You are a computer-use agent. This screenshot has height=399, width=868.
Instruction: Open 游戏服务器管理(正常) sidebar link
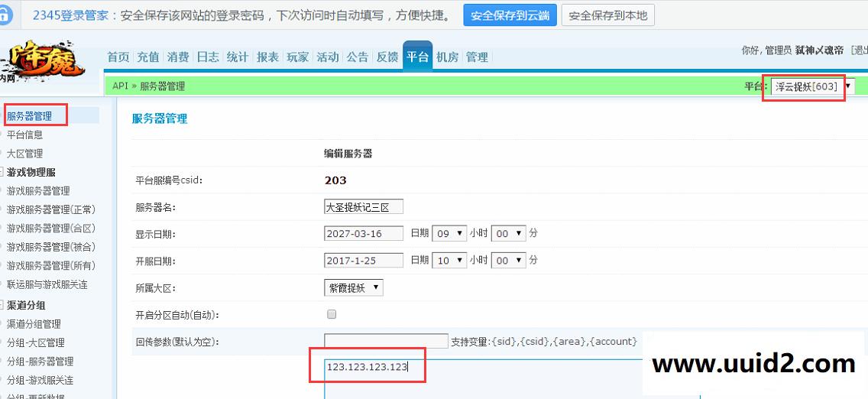click(51, 209)
